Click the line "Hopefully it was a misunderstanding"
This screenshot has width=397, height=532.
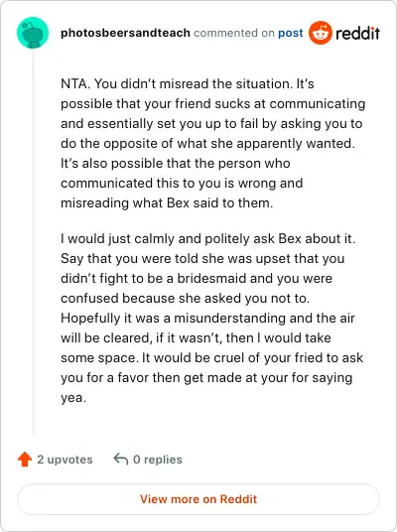tap(207, 319)
